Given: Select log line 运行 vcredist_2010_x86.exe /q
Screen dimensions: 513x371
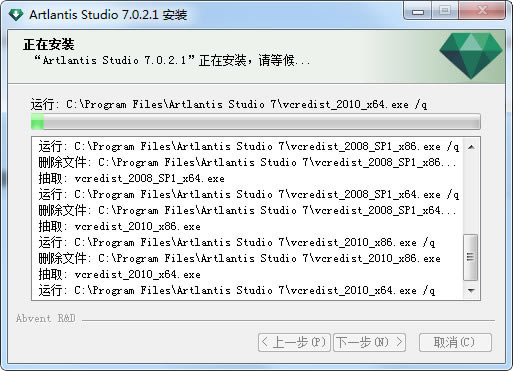Looking at the screenshot, I should click(x=237, y=243).
